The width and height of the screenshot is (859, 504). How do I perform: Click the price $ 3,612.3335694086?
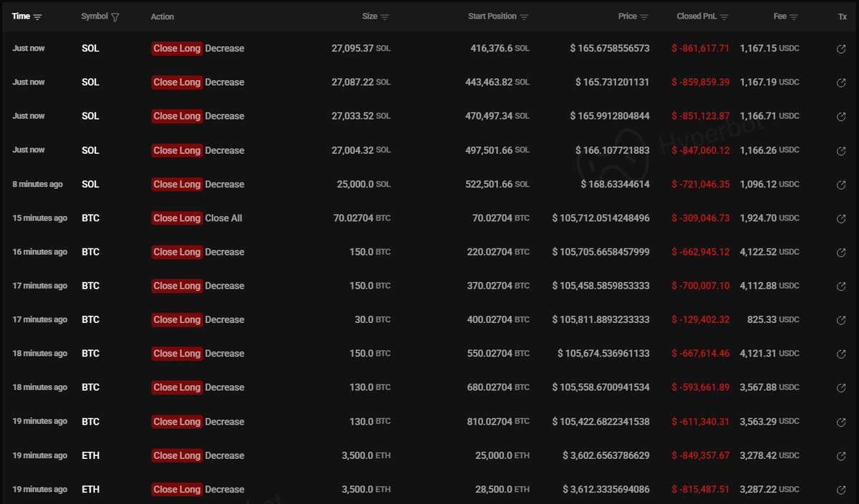click(x=606, y=490)
